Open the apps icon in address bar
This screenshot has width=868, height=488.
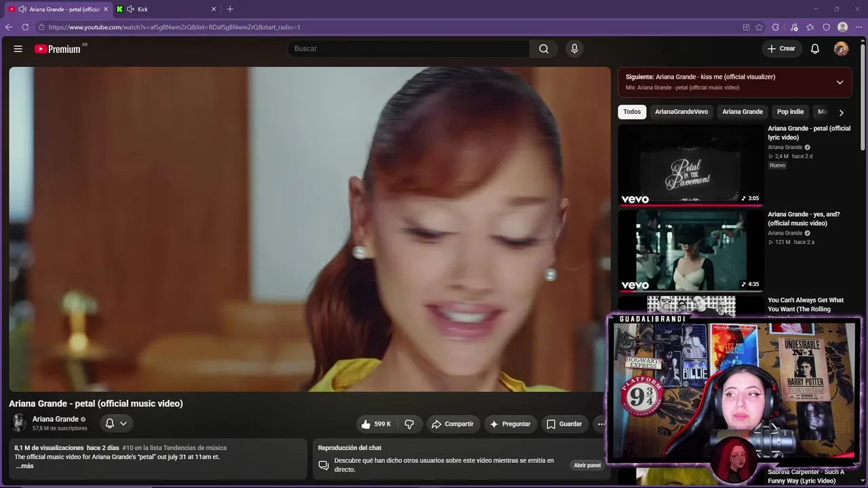[x=746, y=27]
